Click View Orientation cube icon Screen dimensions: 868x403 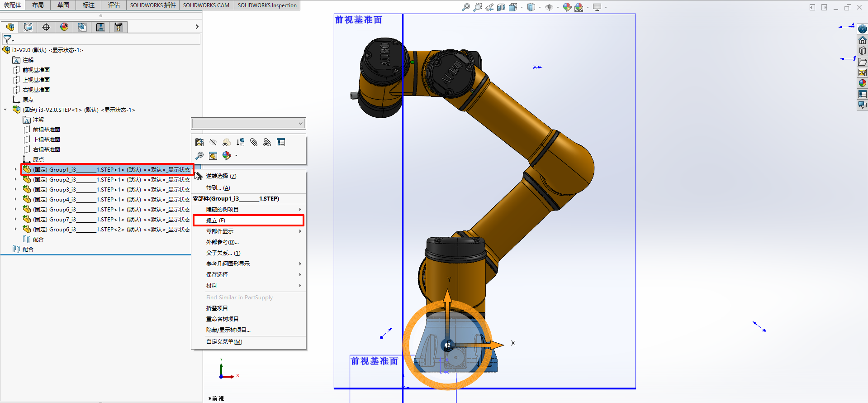click(512, 7)
